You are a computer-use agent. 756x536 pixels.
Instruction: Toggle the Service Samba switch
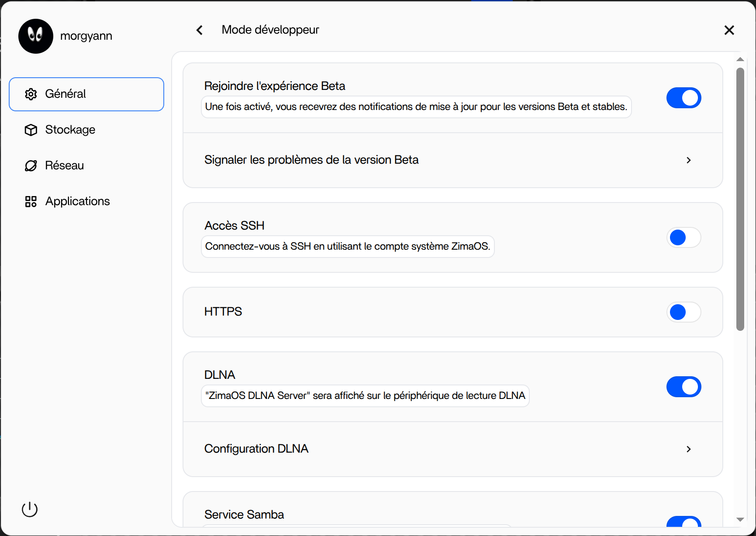coord(684,522)
